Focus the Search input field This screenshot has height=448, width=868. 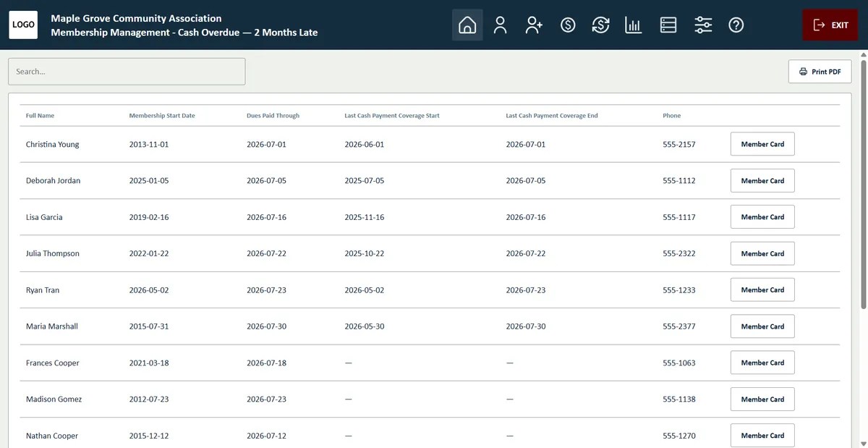tap(127, 72)
